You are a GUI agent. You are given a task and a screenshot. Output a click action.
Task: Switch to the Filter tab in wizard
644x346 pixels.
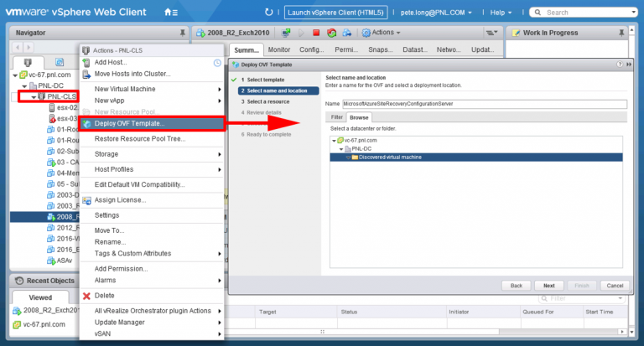(337, 117)
